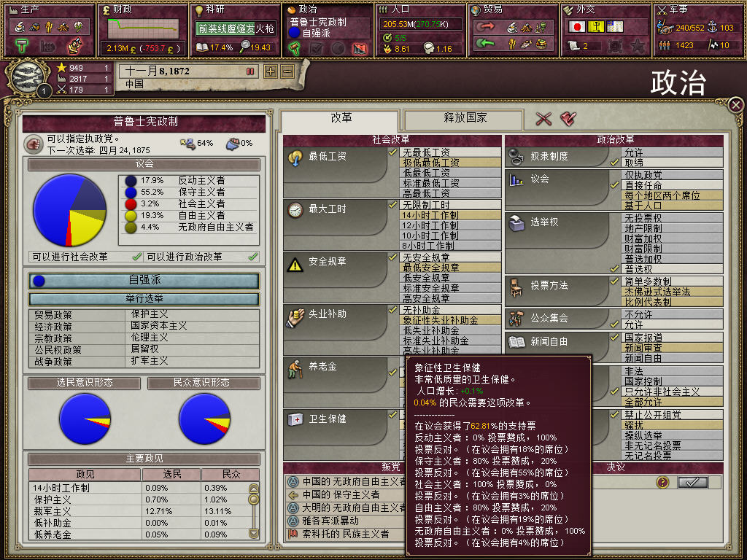The image size is (747, 560).
Task: Click the pause button next to the date
Action: 250,71
